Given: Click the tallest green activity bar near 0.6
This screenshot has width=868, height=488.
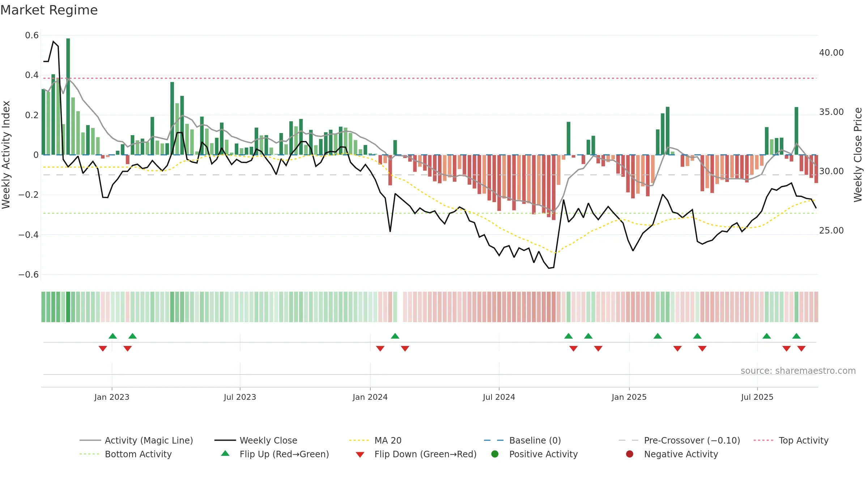Looking at the screenshot, I should 68,97.
